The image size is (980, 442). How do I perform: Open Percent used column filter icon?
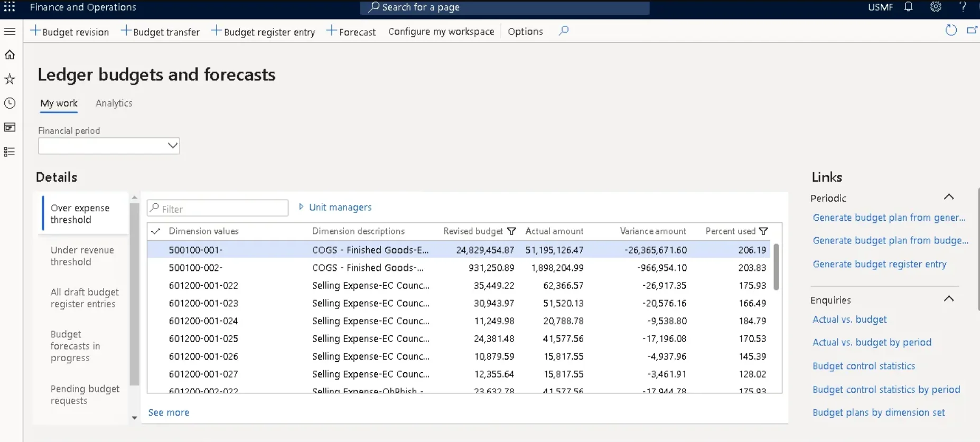(763, 231)
